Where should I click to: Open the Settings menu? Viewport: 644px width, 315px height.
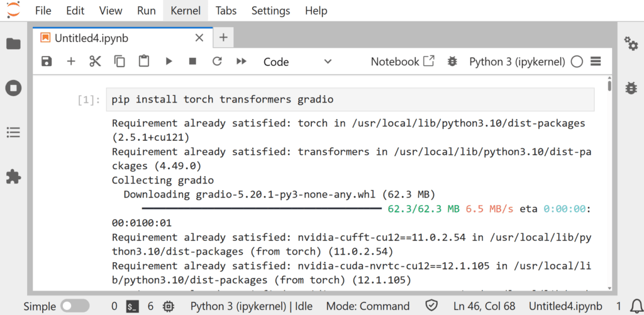[270, 11]
